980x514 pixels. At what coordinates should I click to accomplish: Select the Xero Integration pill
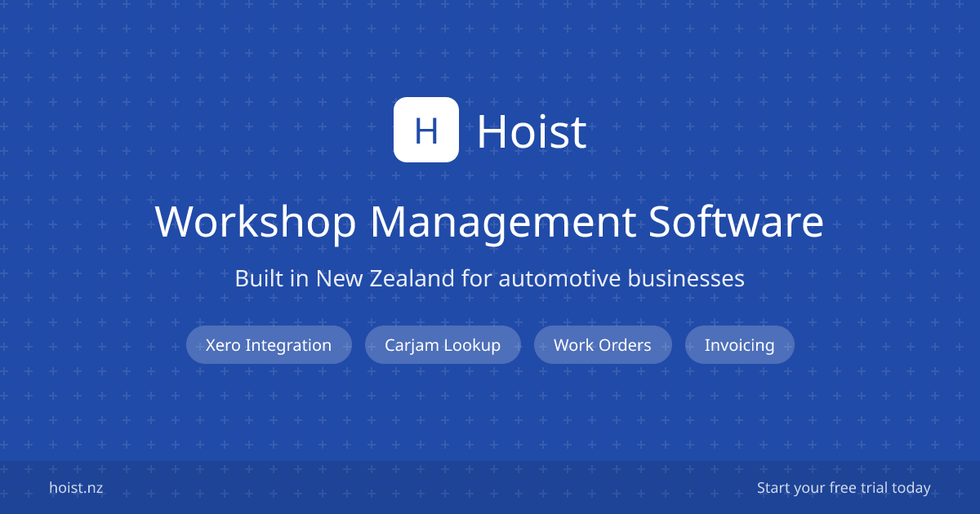pos(269,344)
